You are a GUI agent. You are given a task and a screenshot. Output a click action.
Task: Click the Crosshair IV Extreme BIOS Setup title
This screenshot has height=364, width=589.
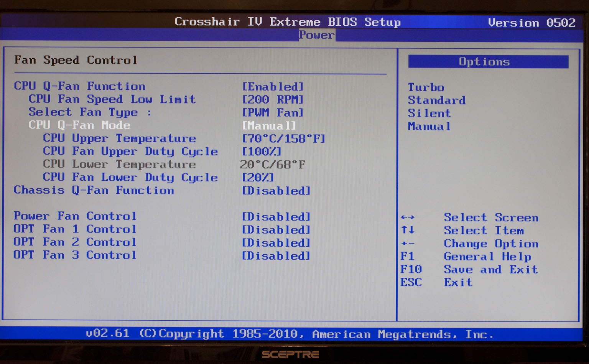click(288, 22)
